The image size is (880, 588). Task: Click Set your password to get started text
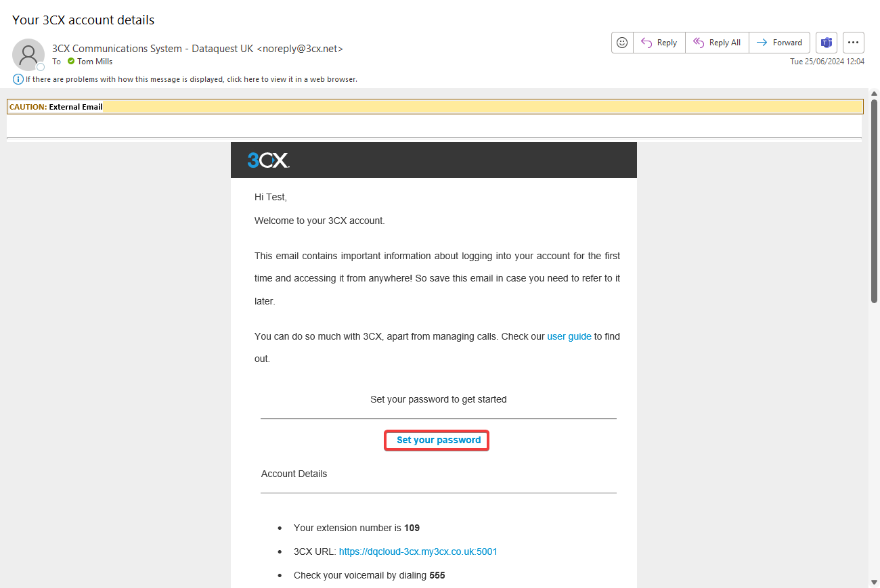tap(439, 399)
